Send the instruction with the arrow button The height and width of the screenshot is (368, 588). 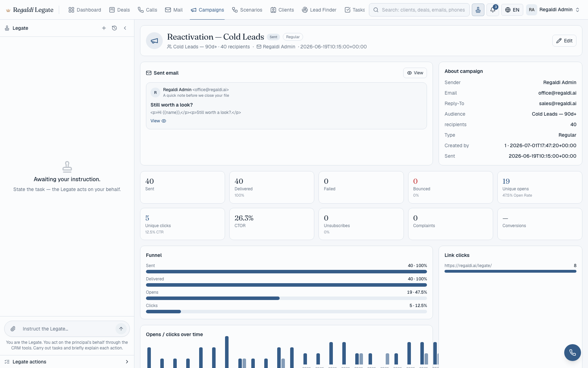point(121,329)
